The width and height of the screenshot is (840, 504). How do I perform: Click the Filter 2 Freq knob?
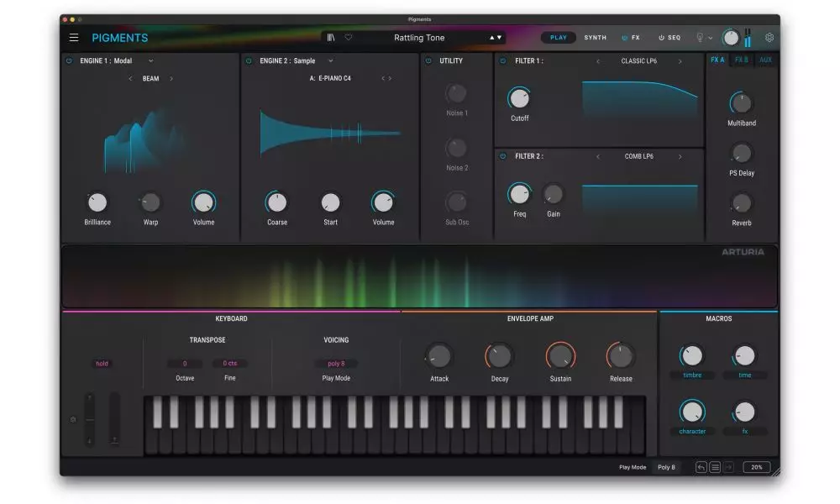coord(519,194)
